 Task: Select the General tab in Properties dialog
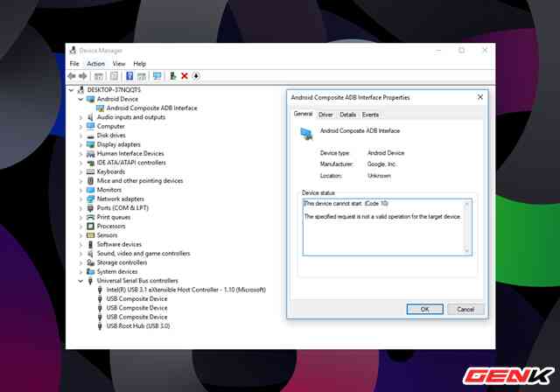click(x=303, y=114)
